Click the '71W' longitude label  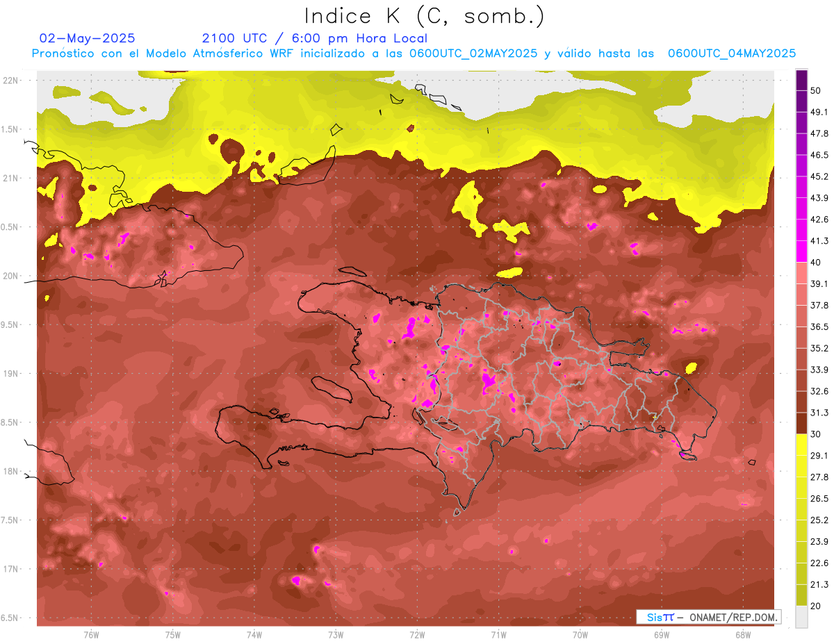pyautogui.click(x=498, y=634)
